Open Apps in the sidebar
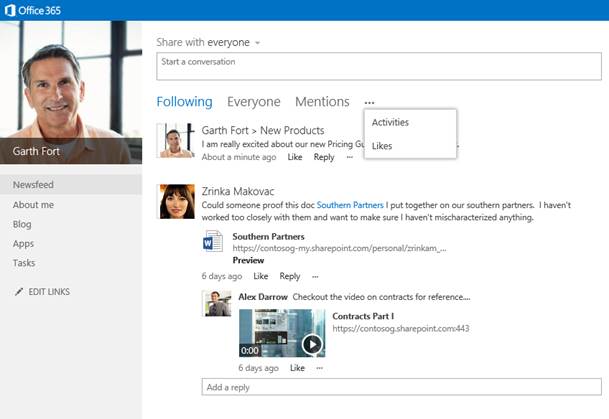The height and width of the screenshot is (419, 609). coord(23,243)
